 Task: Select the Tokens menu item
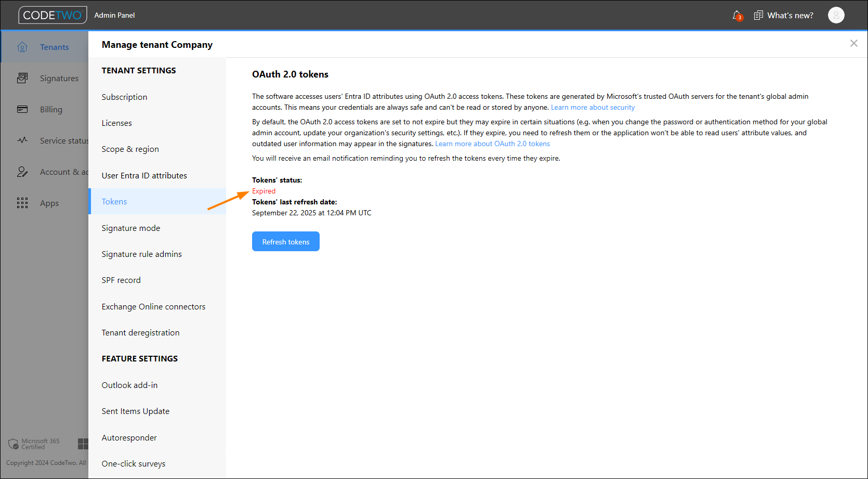pos(157,201)
